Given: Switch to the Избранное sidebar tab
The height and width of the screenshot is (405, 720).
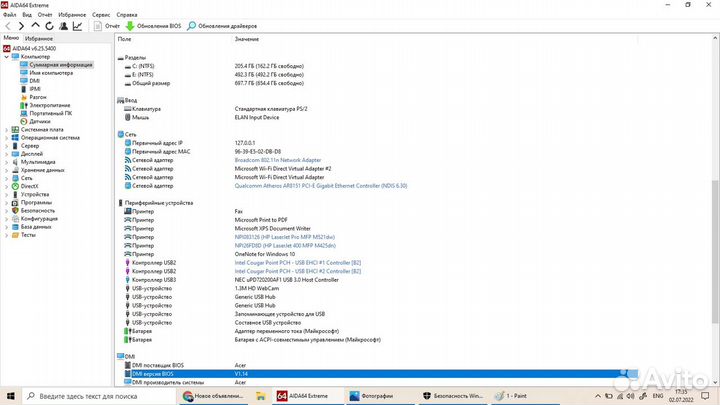Looking at the screenshot, I should click(39, 39).
